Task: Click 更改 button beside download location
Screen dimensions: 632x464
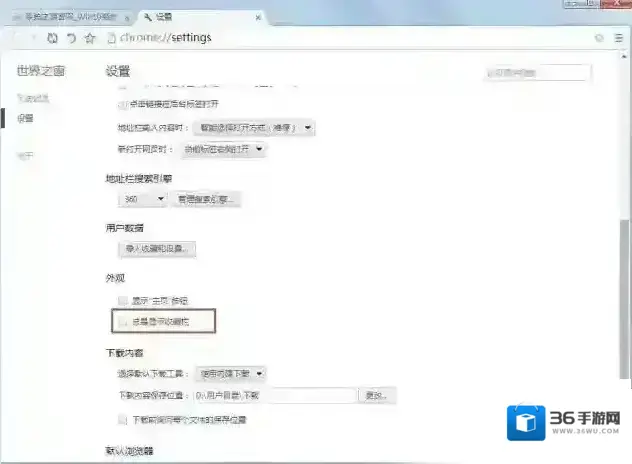Action: pyautogui.click(x=377, y=395)
